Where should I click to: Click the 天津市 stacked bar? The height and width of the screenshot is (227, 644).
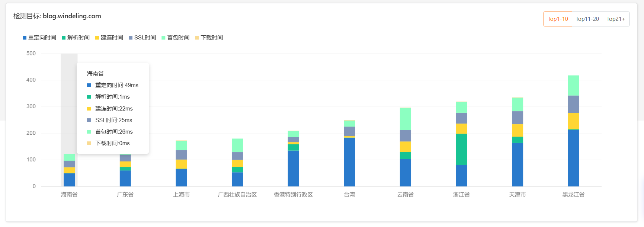pyautogui.click(x=518, y=142)
